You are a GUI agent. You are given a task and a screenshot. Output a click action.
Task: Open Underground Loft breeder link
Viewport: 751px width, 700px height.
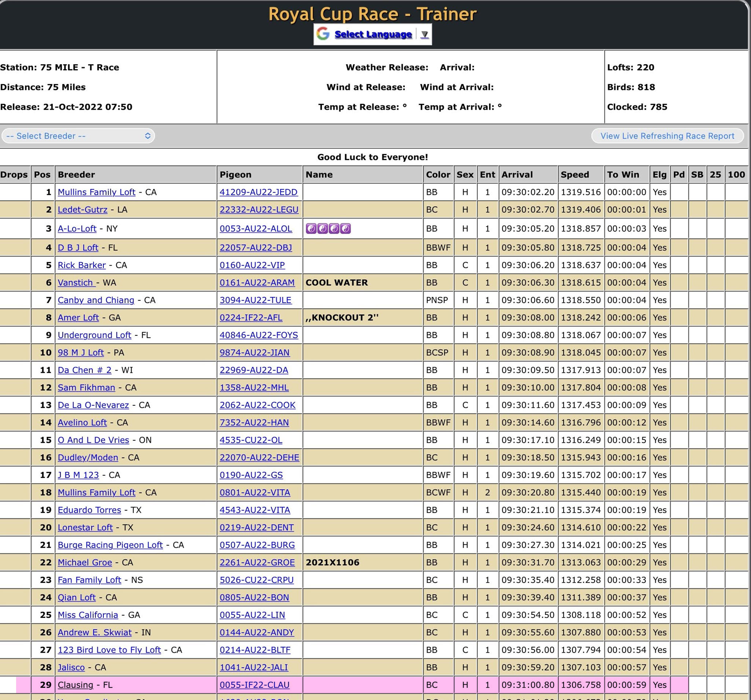click(95, 335)
